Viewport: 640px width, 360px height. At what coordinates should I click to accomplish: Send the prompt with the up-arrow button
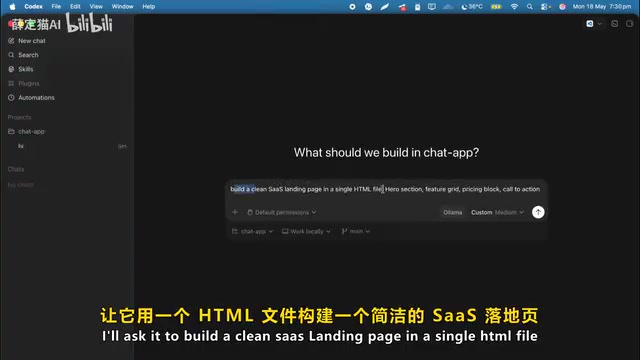click(x=538, y=212)
